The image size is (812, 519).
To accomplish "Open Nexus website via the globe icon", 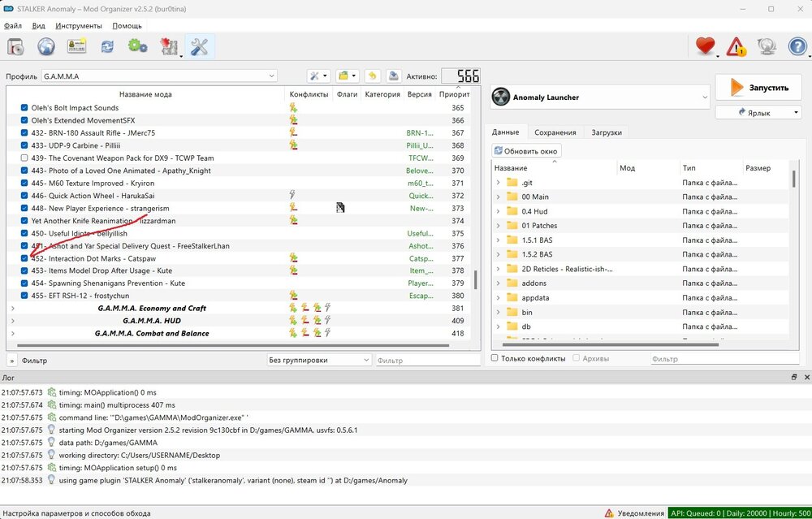I will (46, 47).
